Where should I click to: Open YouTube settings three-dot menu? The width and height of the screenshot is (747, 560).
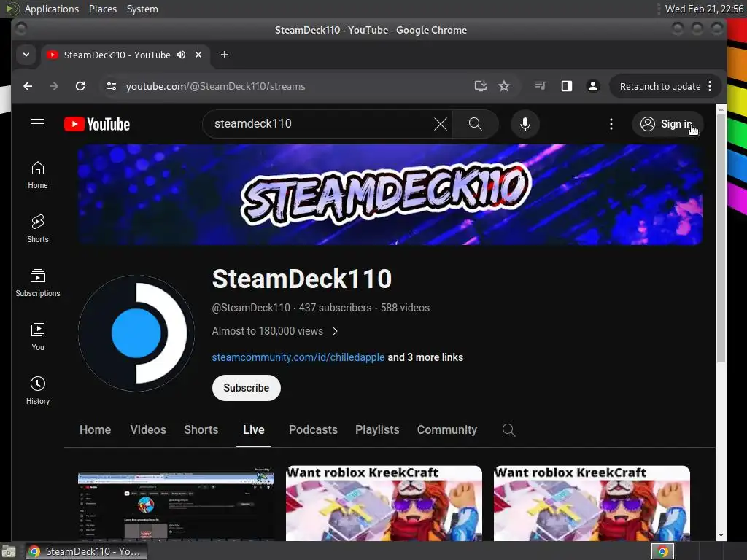click(611, 124)
